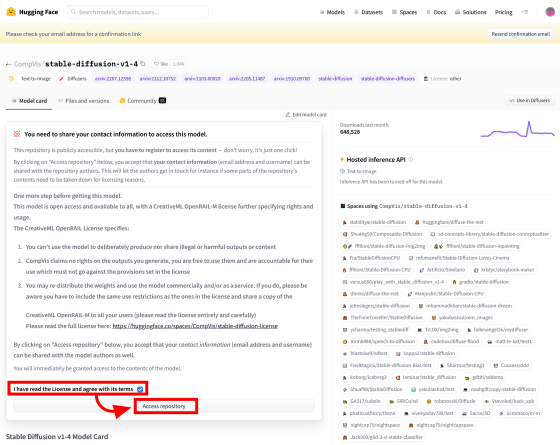Click the downloads last month graph
This screenshot has width=560, height=445.
[518, 129]
